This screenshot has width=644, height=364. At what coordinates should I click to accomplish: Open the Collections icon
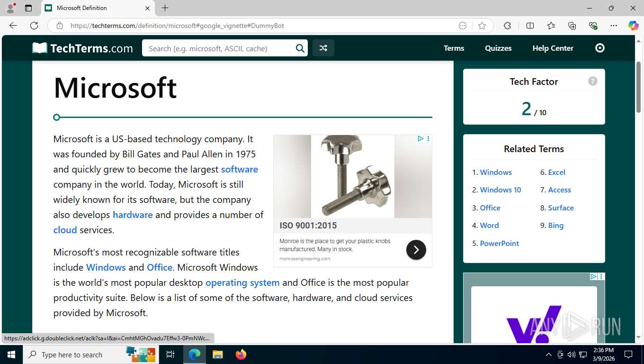tap(572, 26)
